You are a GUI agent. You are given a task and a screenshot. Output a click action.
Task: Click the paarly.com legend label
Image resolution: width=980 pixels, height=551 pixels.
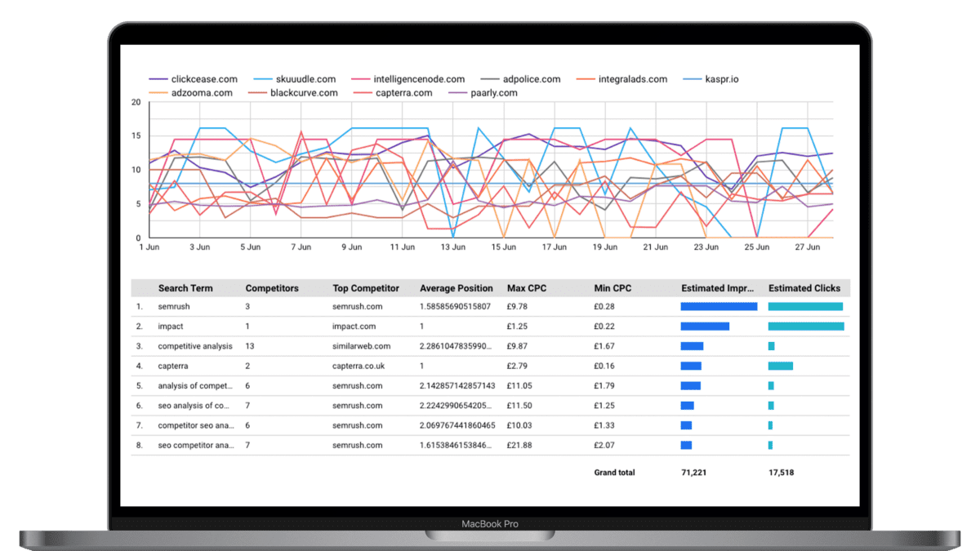[x=493, y=93]
